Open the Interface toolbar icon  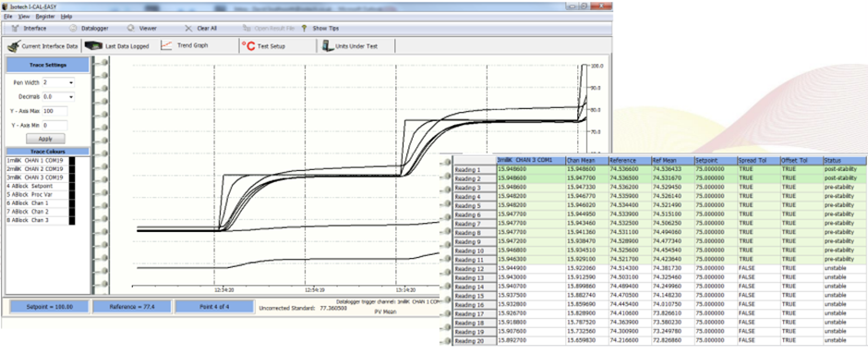[x=16, y=29]
